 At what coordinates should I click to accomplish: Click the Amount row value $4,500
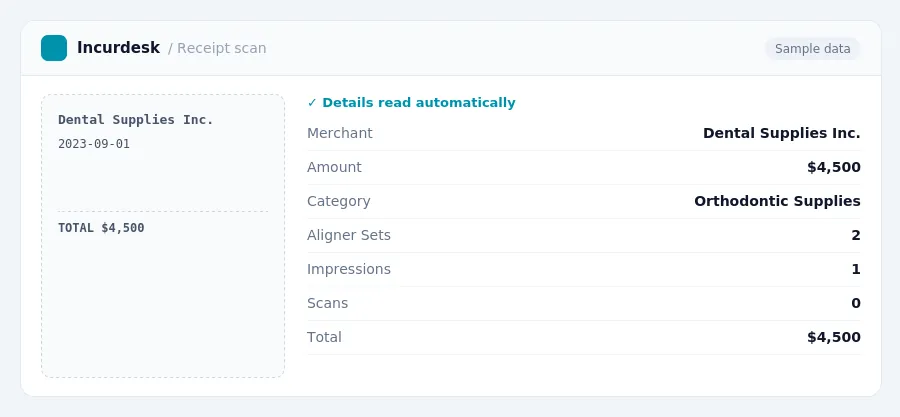point(834,167)
